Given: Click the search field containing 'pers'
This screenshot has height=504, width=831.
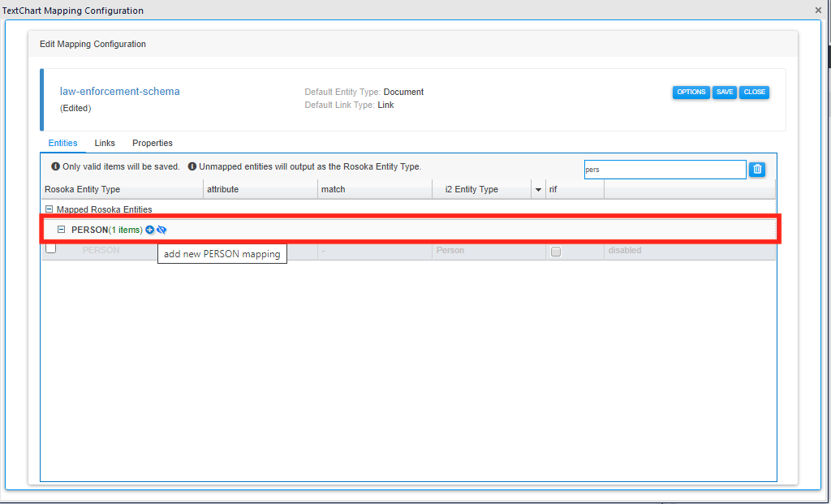Looking at the screenshot, I should click(x=664, y=170).
